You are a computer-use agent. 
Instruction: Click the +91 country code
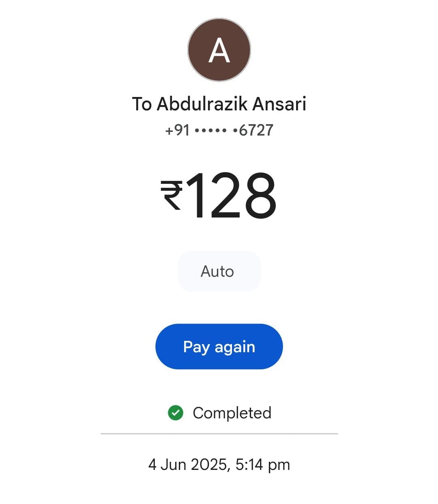pyautogui.click(x=177, y=130)
